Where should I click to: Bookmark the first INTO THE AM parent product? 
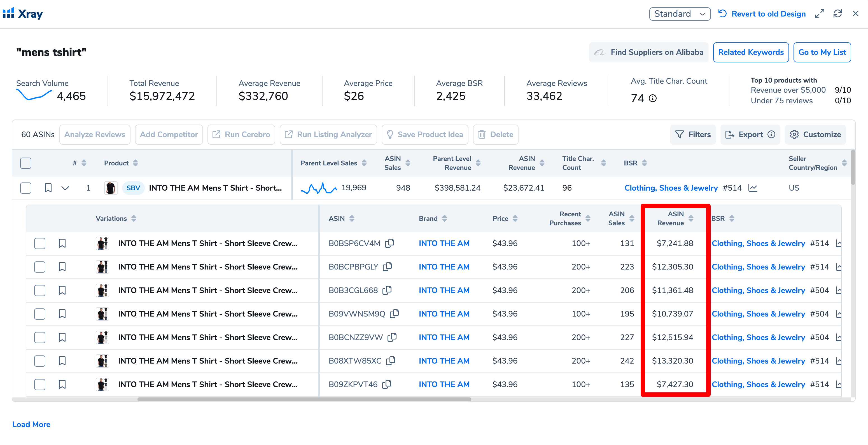48,188
